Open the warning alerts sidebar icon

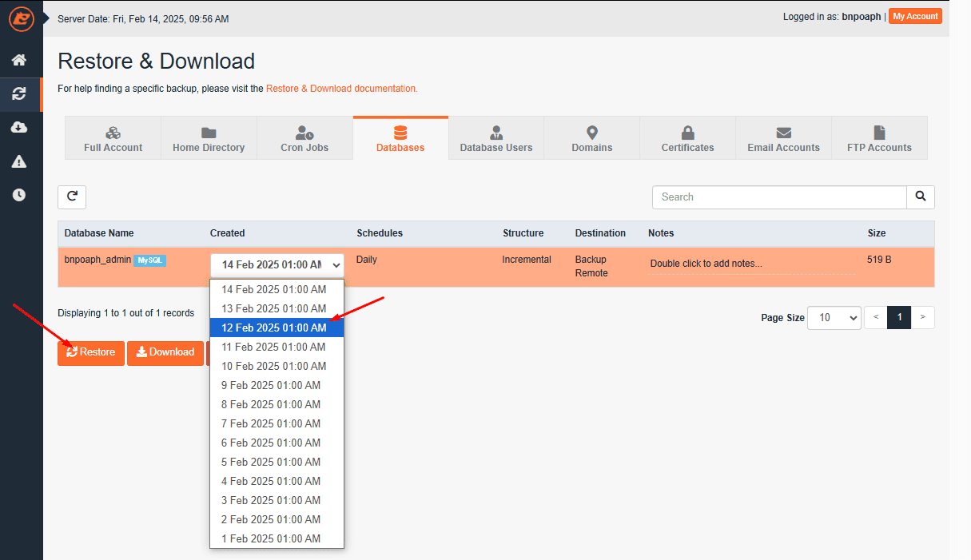(x=19, y=161)
